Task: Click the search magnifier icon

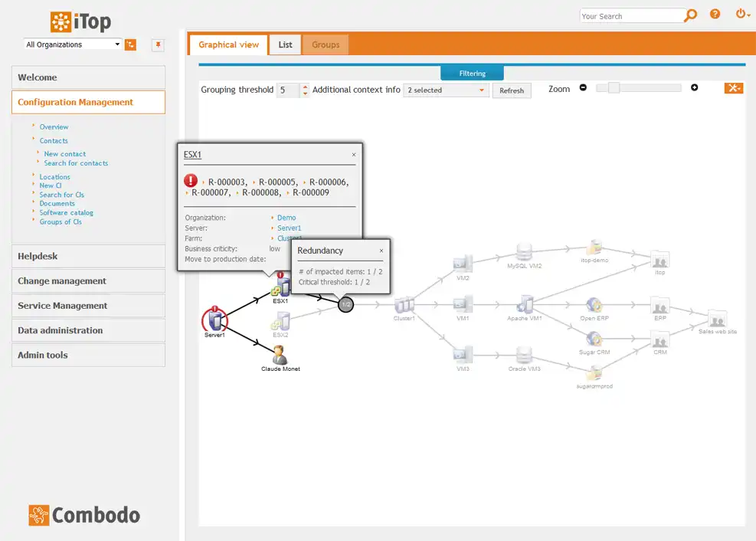Action: click(x=690, y=15)
